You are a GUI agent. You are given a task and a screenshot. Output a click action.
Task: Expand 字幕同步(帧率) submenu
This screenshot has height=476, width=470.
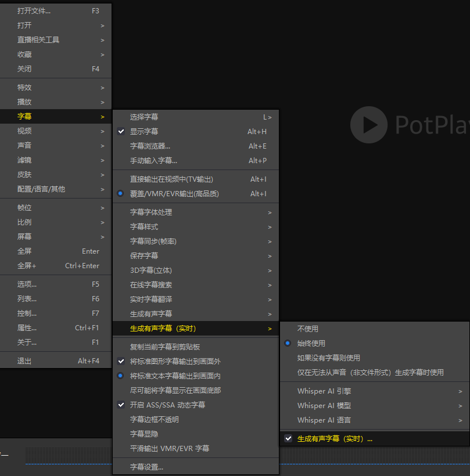(x=196, y=241)
